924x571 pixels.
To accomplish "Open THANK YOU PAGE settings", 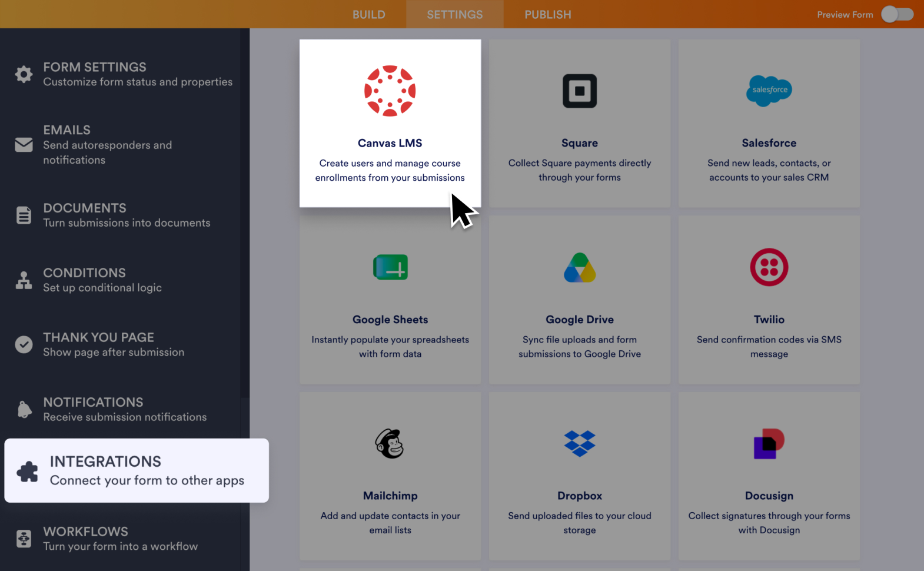I will point(98,337).
